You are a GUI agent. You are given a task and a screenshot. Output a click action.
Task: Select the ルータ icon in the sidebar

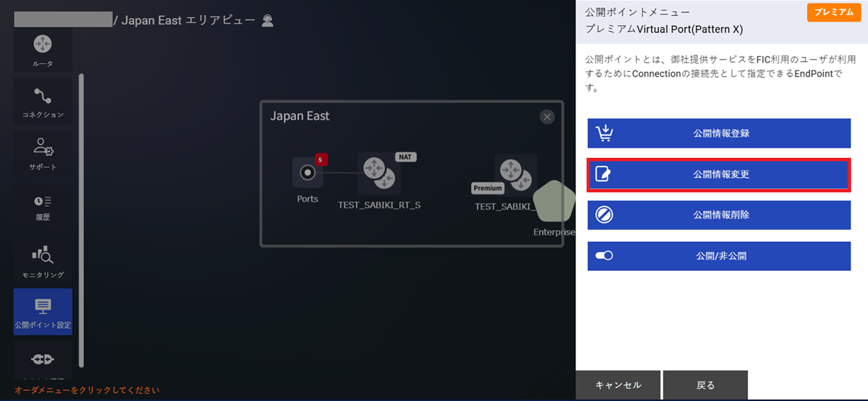pos(42,49)
